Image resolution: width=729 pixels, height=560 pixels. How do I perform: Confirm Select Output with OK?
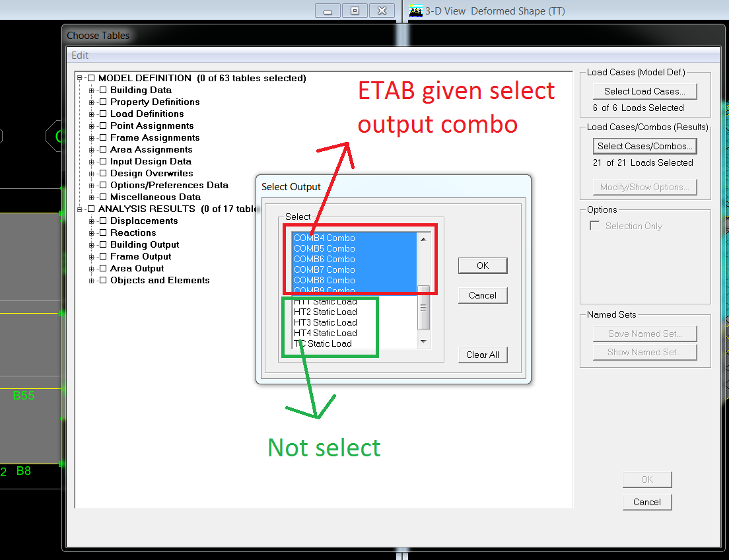click(483, 265)
